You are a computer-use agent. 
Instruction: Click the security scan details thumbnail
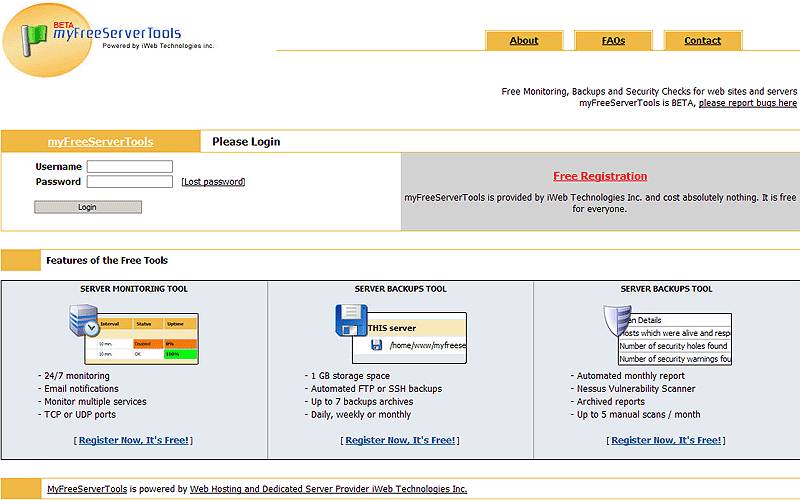[x=674, y=339]
